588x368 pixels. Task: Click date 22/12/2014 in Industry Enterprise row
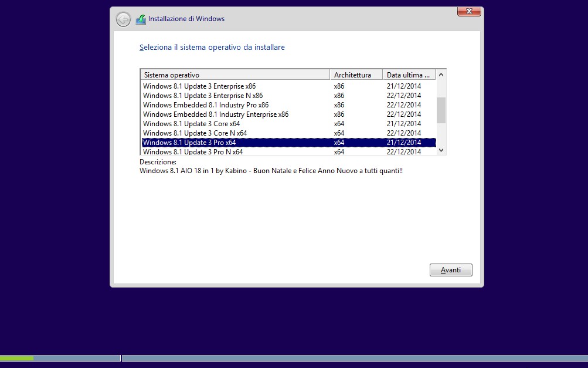pyautogui.click(x=404, y=114)
